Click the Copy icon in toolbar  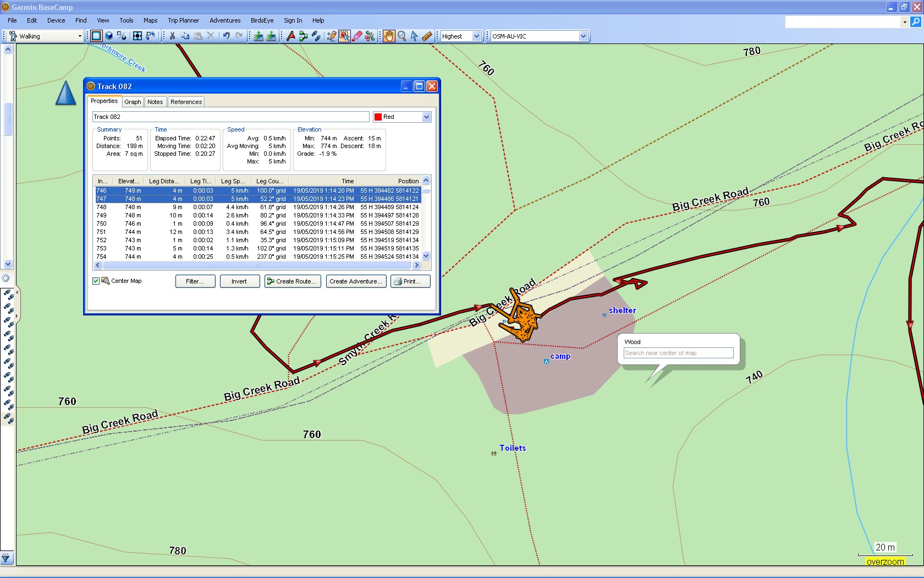185,36
